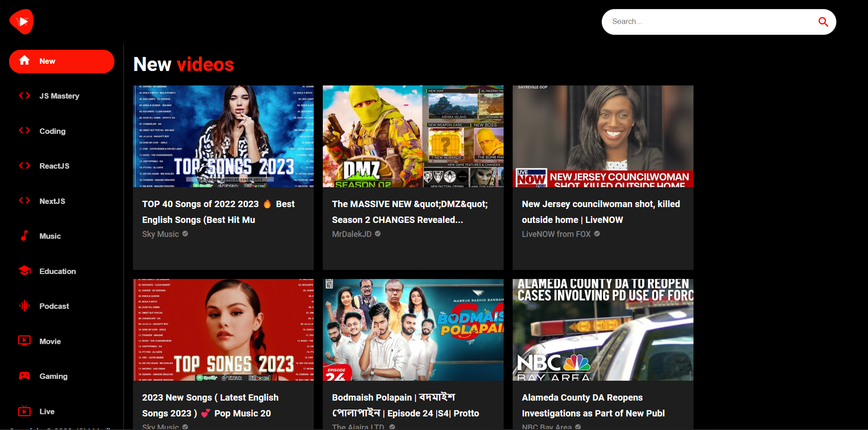Open title 'Alameda County DA Reopens Investigations'

point(593,406)
